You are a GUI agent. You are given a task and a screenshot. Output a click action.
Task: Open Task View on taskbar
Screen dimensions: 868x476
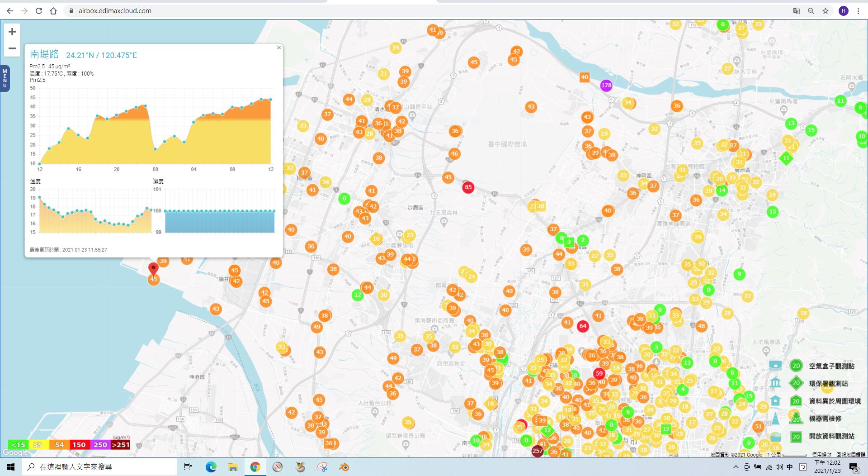pyautogui.click(x=188, y=467)
